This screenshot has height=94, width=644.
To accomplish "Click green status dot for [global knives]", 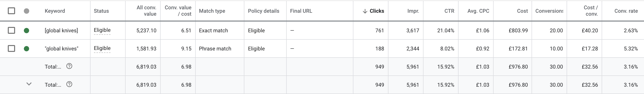I will [x=27, y=30].
